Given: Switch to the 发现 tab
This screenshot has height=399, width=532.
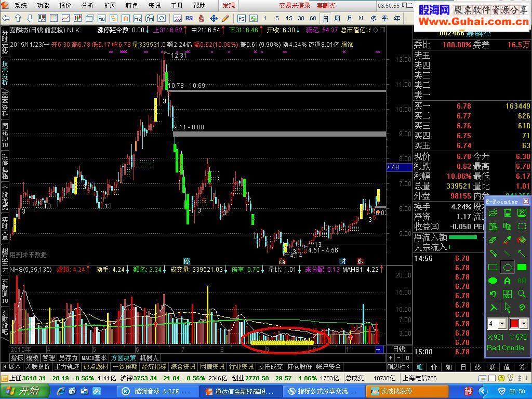Looking at the screenshot, I should (229, 5).
